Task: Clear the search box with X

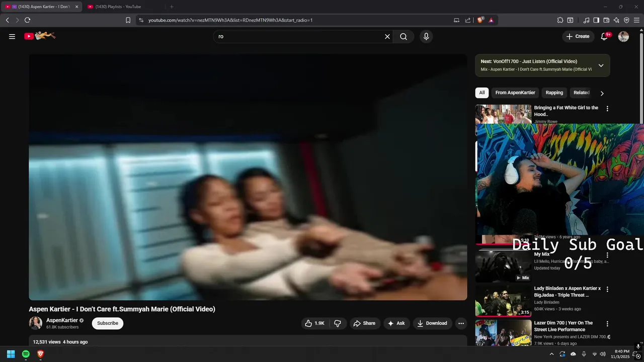Action: coord(387,36)
